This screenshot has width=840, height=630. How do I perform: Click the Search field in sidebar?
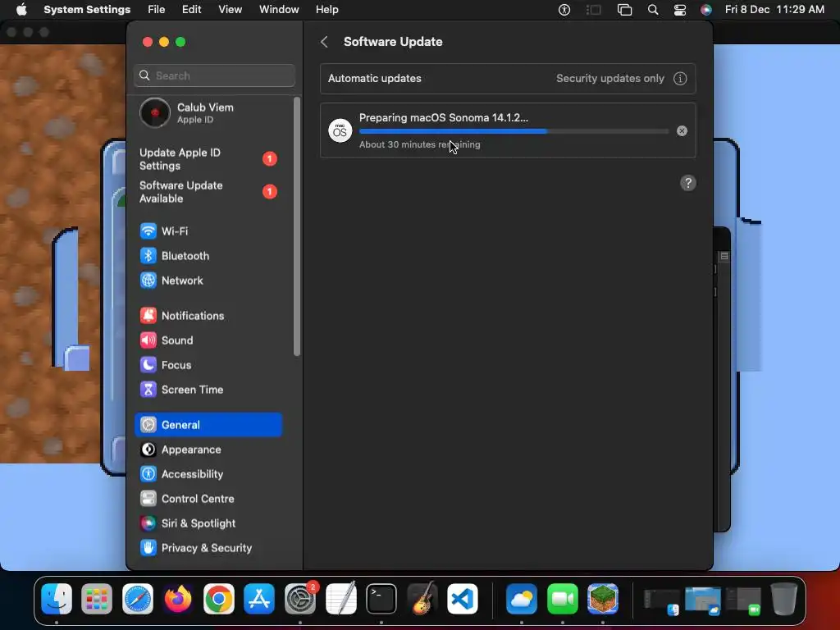click(x=214, y=75)
